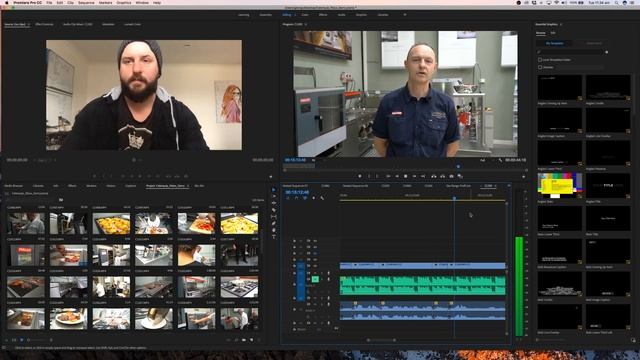640x360 pixels.
Task: Open Program monitor settings wrench
Action: [x=500, y=160]
